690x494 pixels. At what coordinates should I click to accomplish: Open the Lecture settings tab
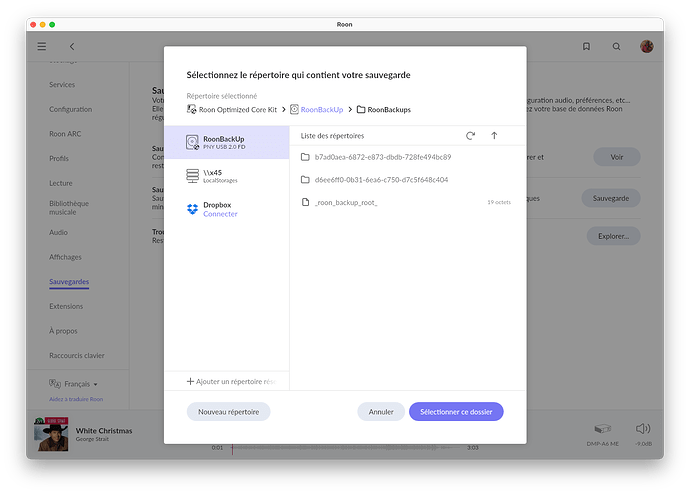pyautogui.click(x=61, y=183)
